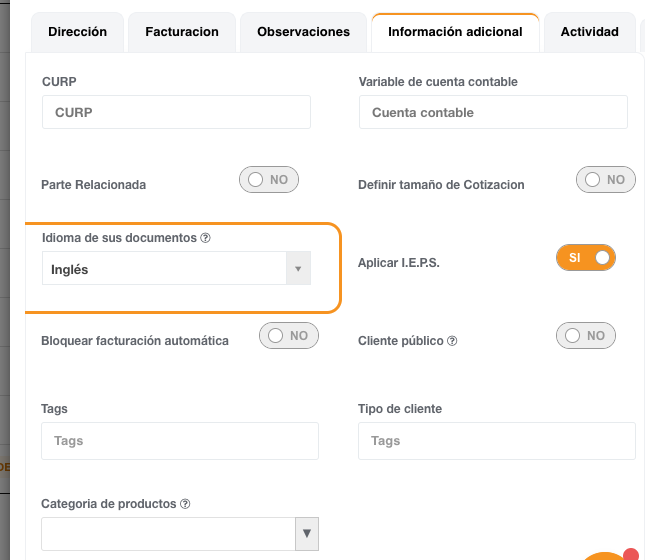Enable Definir tamaño de Cotizacion switch
This screenshot has height=560, width=660.
click(x=606, y=180)
